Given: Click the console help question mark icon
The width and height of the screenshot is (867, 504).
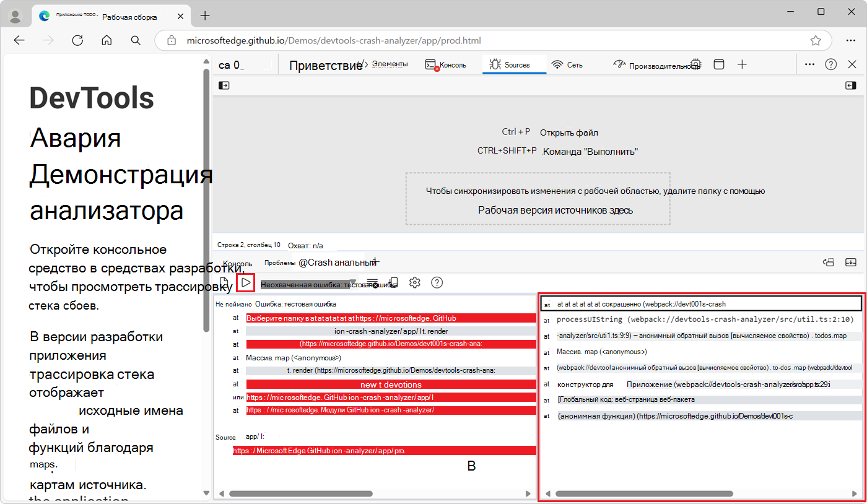Looking at the screenshot, I should pyautogui.click(x=437, y=282).
